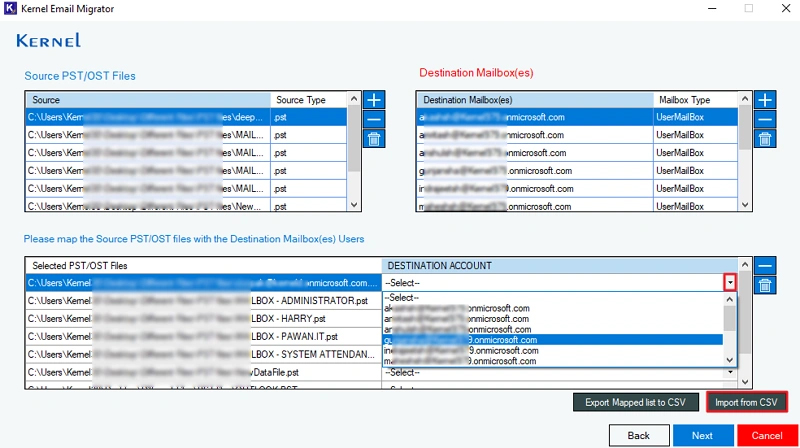Cancel the migration wizard
The width and height of the screenshot is (800, 448).
coord(767,435)
